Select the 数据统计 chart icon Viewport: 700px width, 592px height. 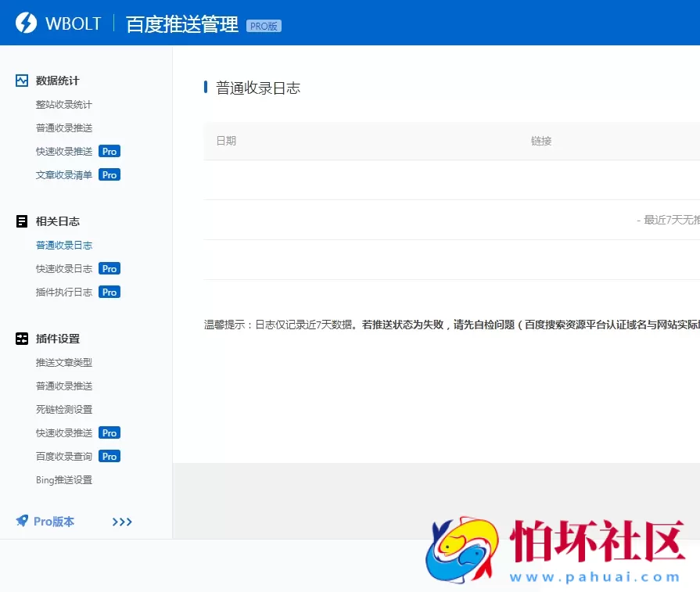[21, 81]
